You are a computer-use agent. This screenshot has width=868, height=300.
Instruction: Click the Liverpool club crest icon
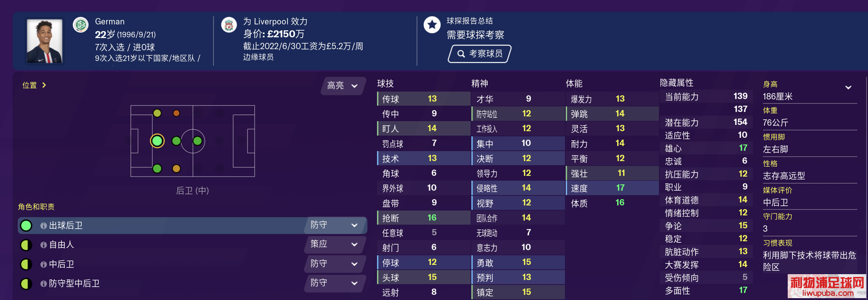point(229,25)
